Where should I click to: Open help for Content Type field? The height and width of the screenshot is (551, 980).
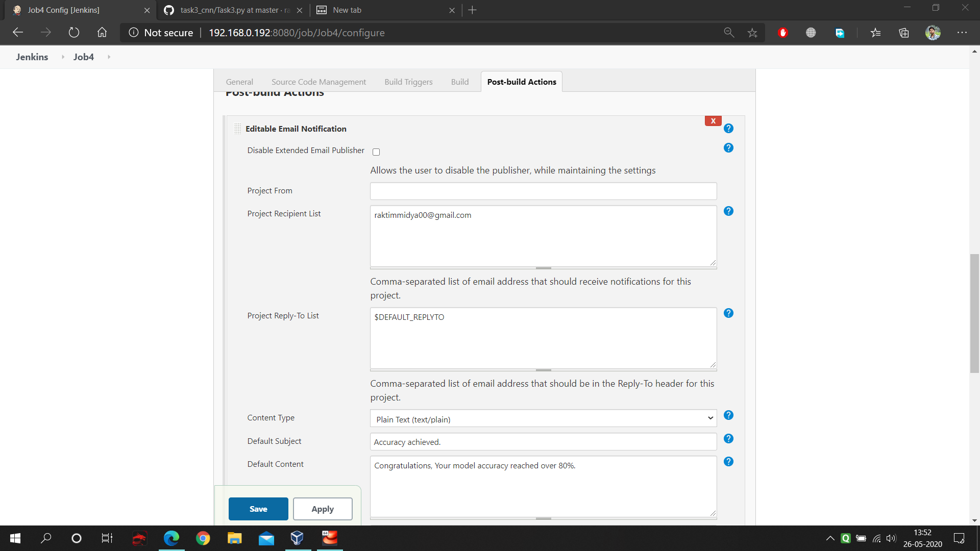pyautogui.click(x=728, y=415)
